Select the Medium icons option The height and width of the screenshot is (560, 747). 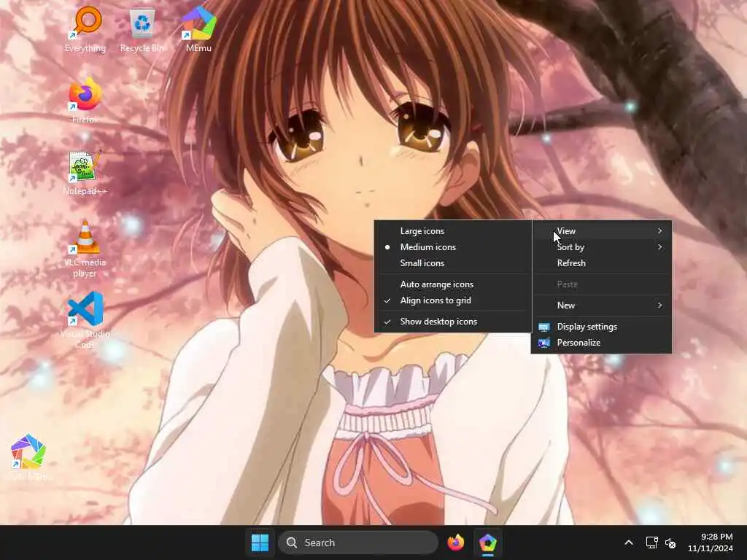point(452,247)
